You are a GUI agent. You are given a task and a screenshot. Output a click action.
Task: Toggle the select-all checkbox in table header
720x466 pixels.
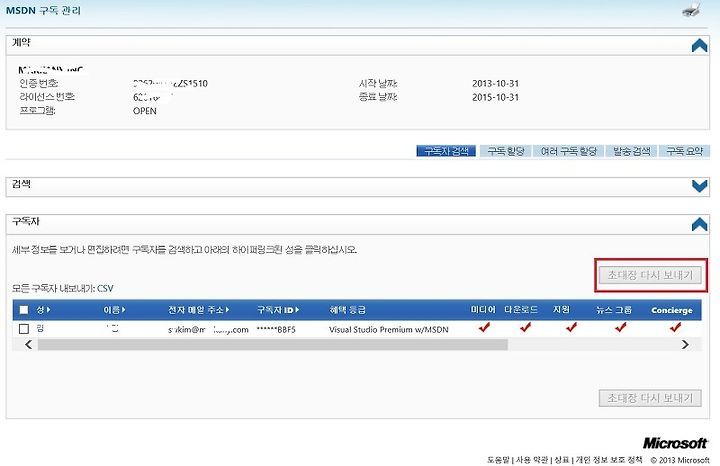click(24, 310)
